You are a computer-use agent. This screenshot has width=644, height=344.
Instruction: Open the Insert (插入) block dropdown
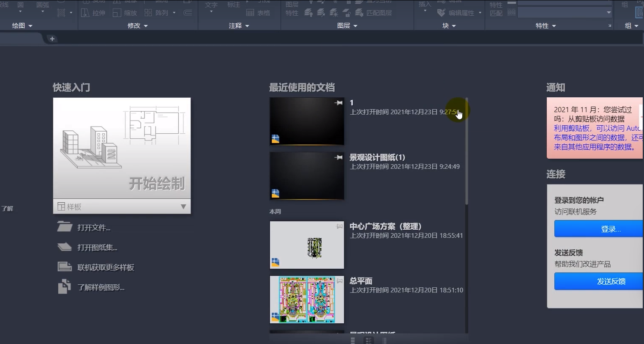coord(425,11)
